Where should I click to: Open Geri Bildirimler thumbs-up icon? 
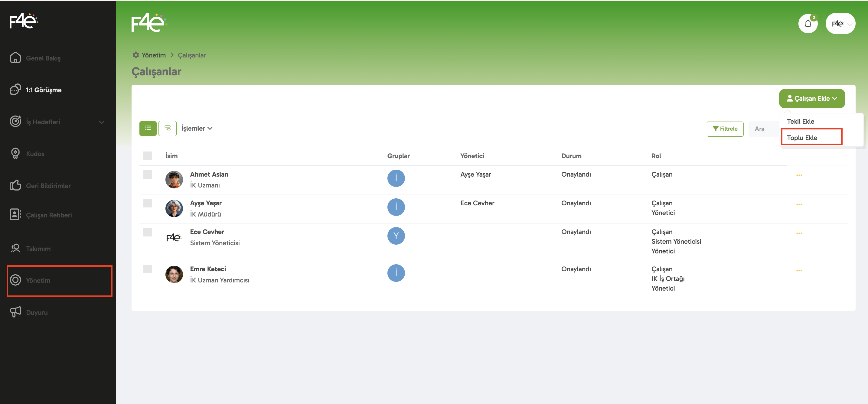(x=15, y=185)
